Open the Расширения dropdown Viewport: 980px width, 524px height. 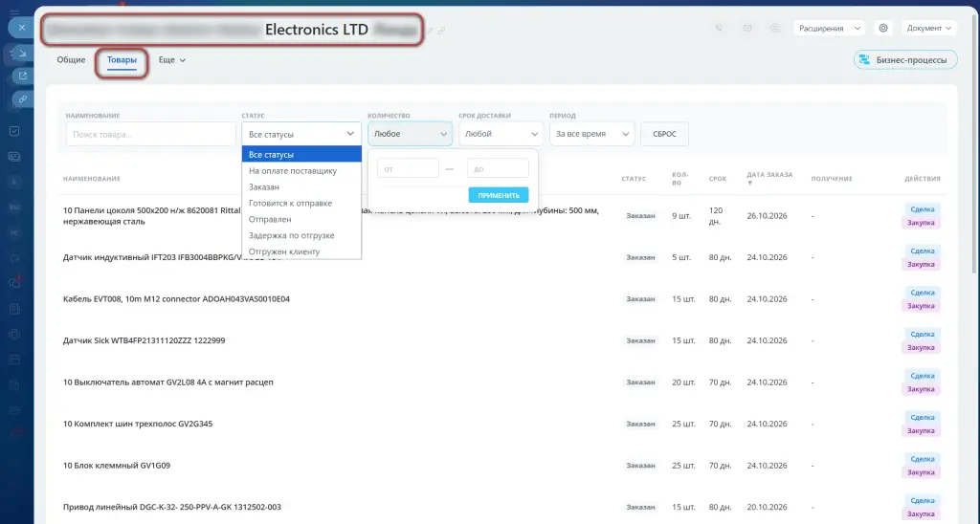[830, 28]
